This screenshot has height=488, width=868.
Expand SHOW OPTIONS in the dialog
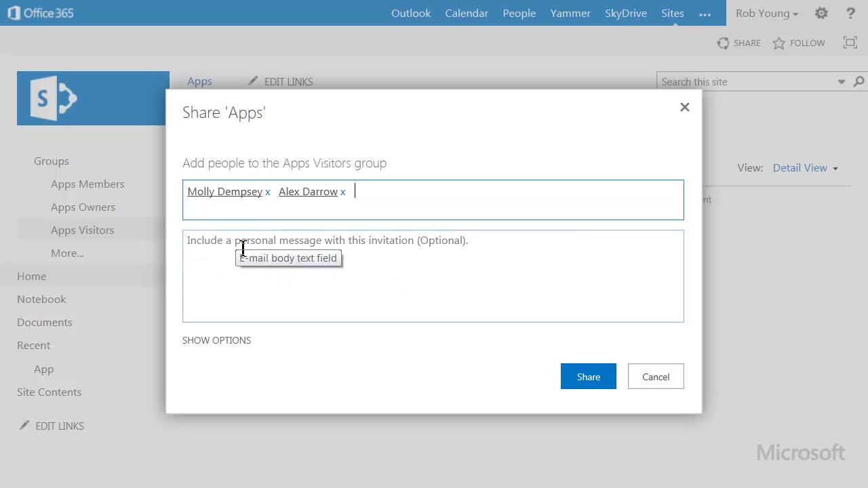point(216,340)
